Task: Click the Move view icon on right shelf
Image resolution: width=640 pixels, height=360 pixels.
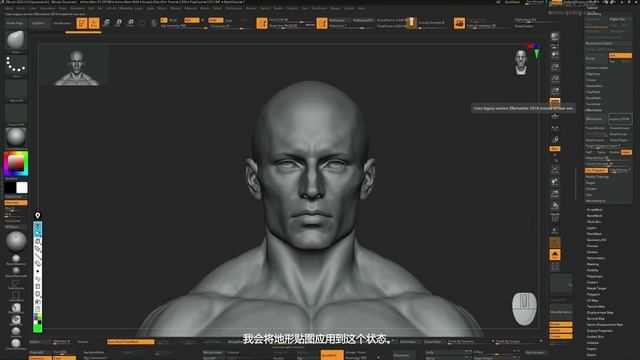Action: 555,182
